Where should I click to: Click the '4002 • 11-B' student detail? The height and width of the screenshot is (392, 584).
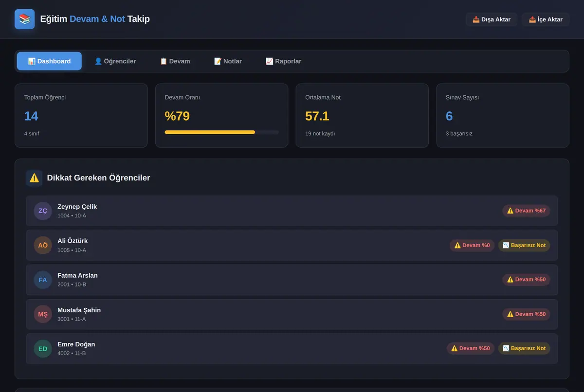click(x=72, y=354)
